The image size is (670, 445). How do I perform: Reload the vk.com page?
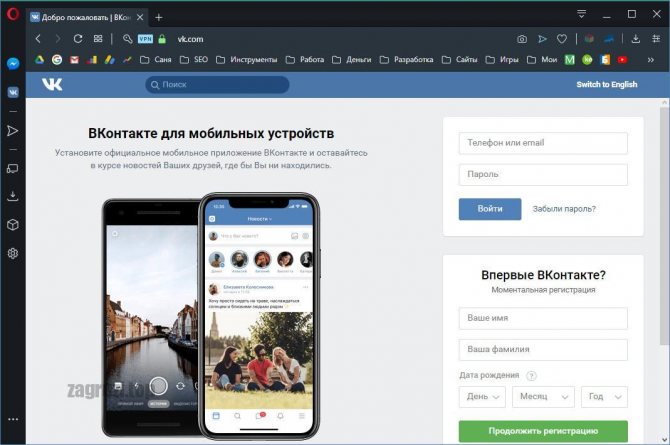[x=78, y=39]
